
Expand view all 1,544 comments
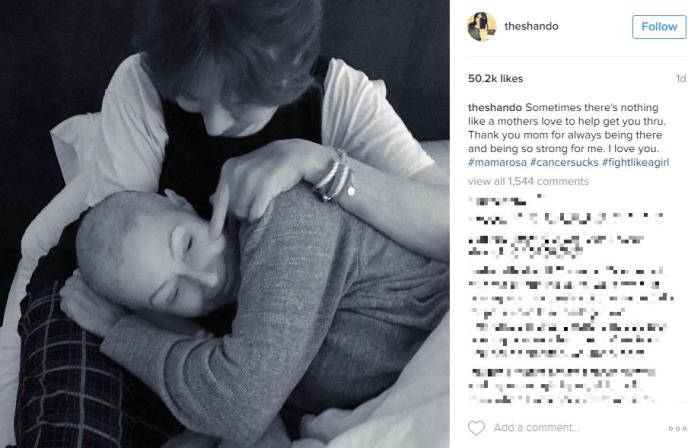pos(528,181)
